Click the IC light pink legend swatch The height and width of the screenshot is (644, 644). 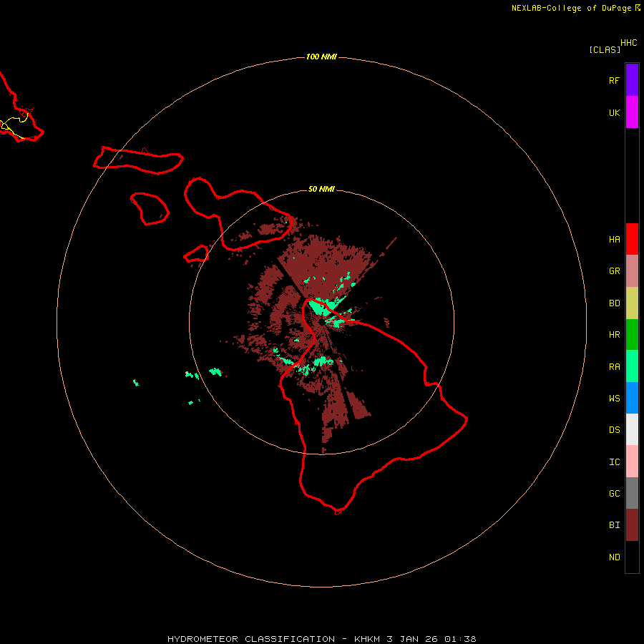pos(632,462)
